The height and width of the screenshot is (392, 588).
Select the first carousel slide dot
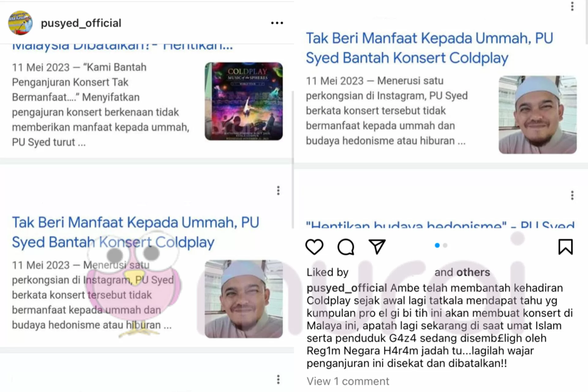point(437,245)
